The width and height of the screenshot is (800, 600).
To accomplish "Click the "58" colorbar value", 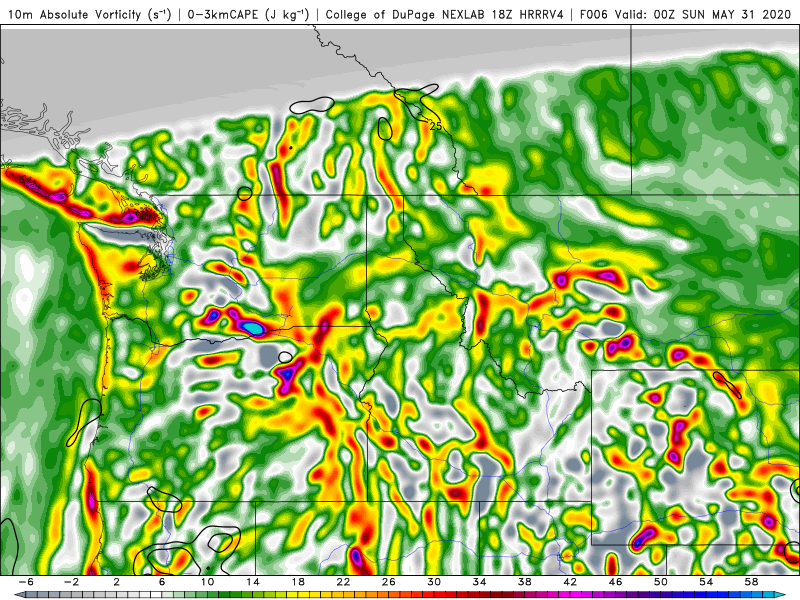I will click(x=752, y=582).
